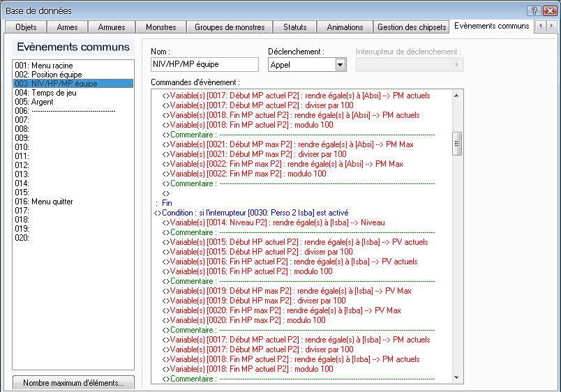Select empty event slot 018
The image size is (561, 392).
click(x=73, y=220)
